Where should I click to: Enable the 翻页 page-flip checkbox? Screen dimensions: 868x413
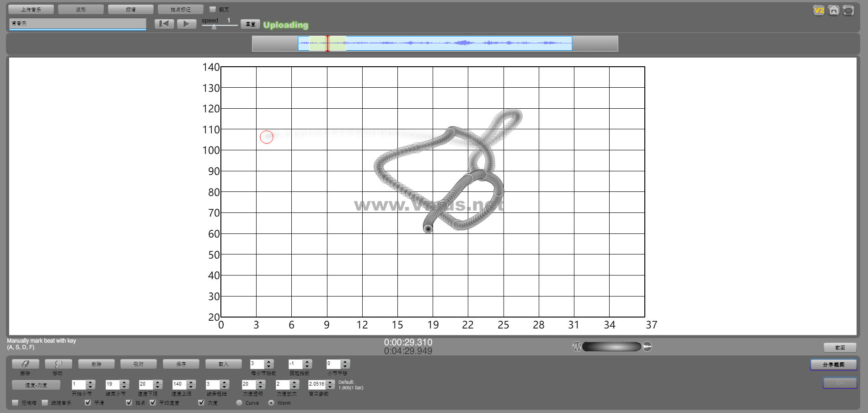point(213,9)
